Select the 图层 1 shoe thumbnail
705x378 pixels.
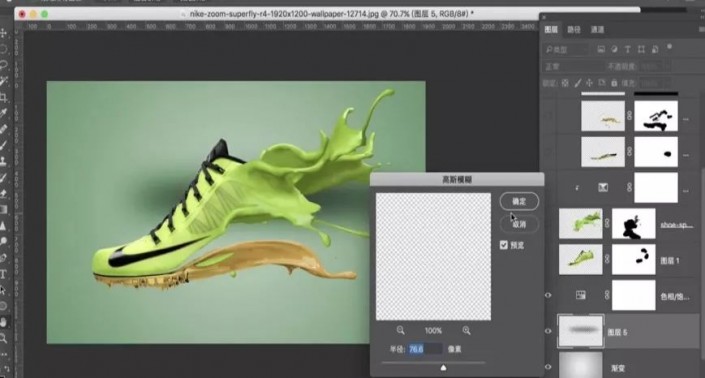(x=580, y=259)
